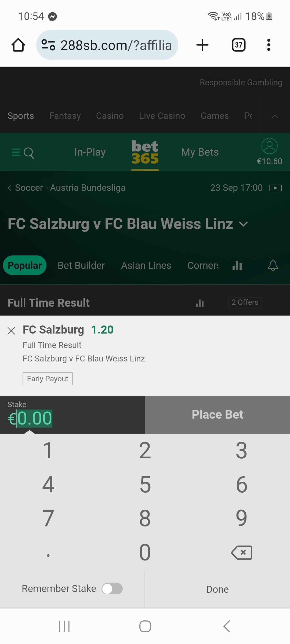Open live stream video icon

(x=275, y=188)
